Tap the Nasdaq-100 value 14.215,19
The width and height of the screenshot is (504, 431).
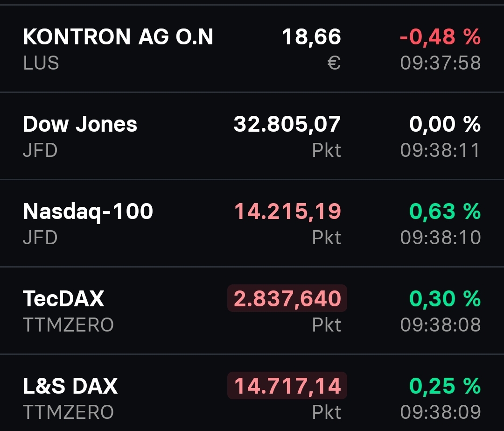pos(287,212)
